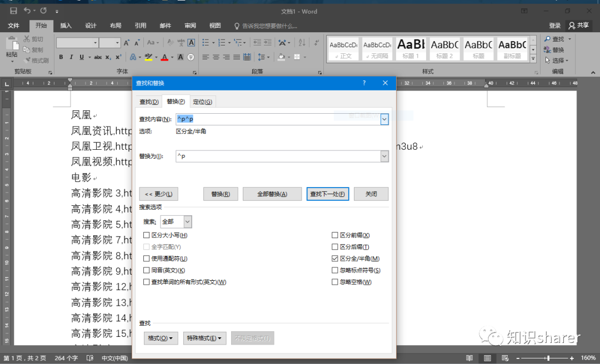Click the dialog help question mark
This screenshot has height=364, width=600.
point(364,83)
